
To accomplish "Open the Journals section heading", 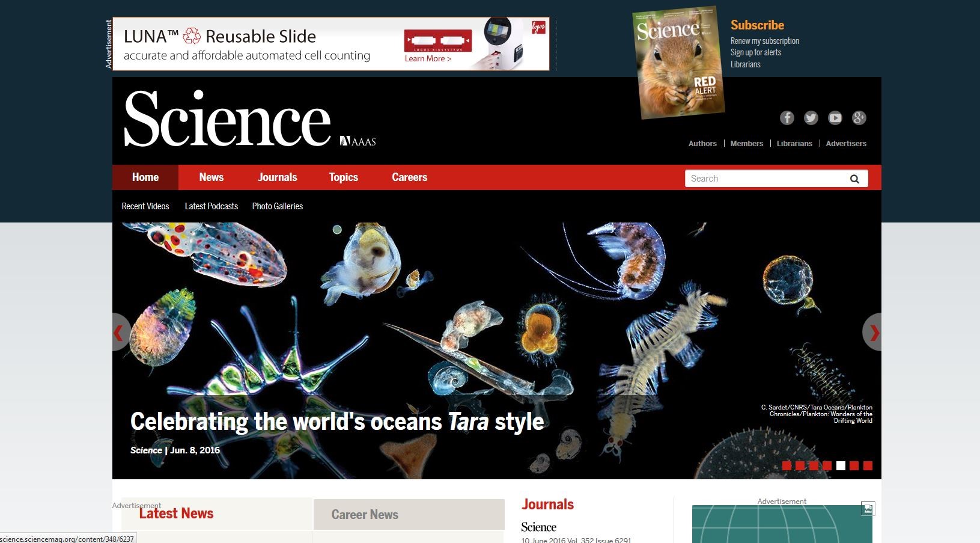I will click(x=547, y=505).
